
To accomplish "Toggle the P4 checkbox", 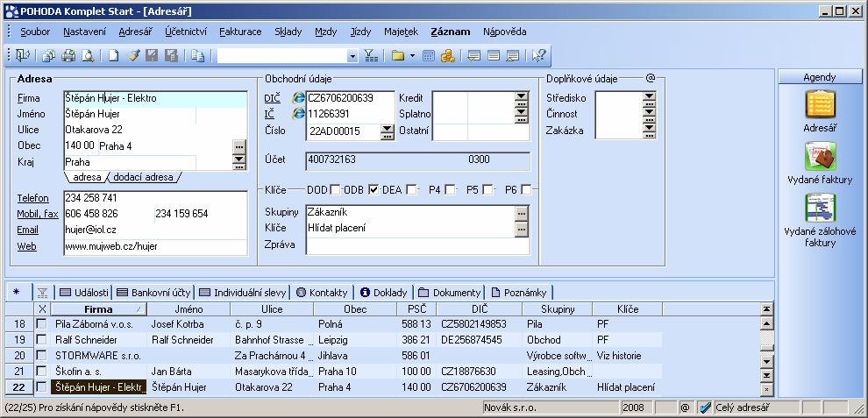I will 450,190.
